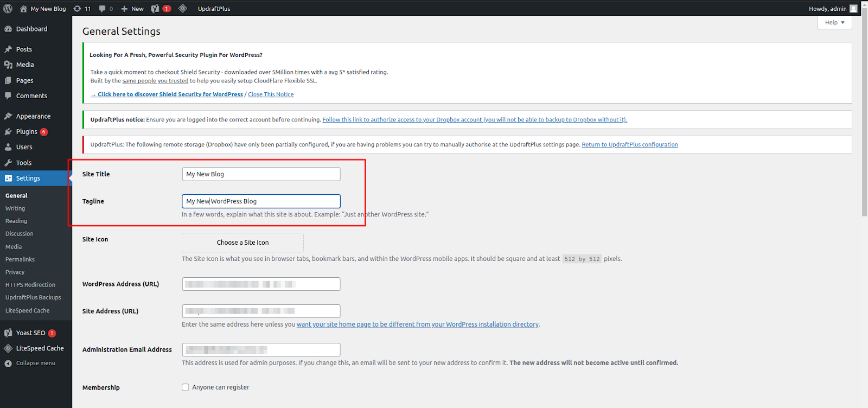Click the Appearance paintbrush icon

(8, 116)
